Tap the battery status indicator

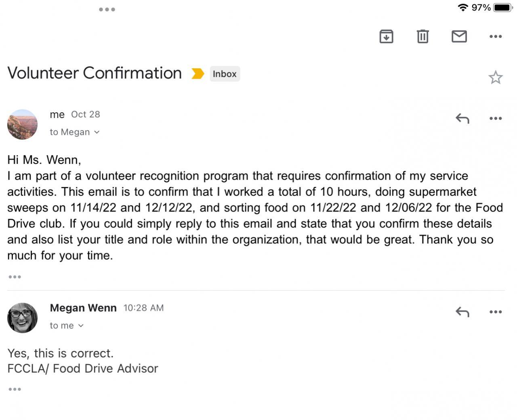[502, 8]
